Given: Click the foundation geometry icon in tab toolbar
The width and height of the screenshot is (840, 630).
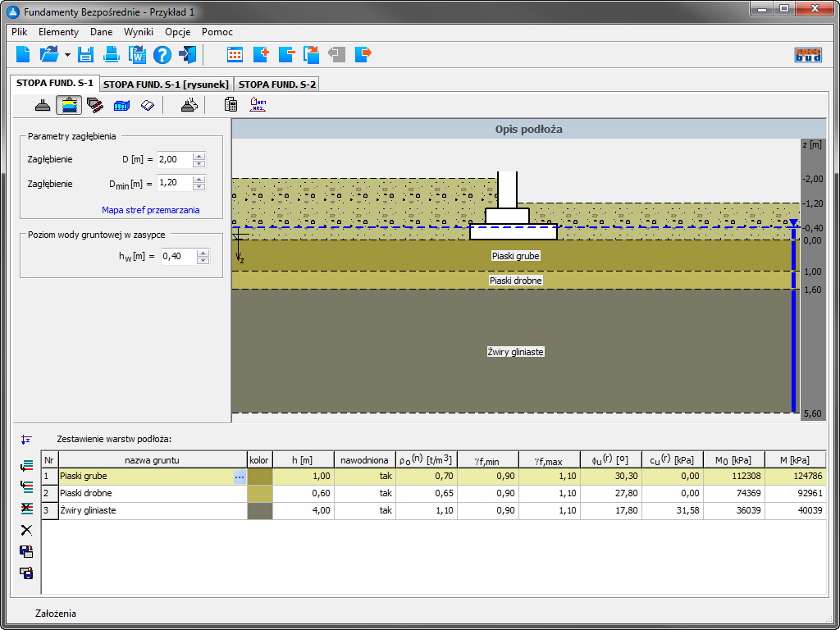Looking at the screenshot, I should click(x=43, y=105).
